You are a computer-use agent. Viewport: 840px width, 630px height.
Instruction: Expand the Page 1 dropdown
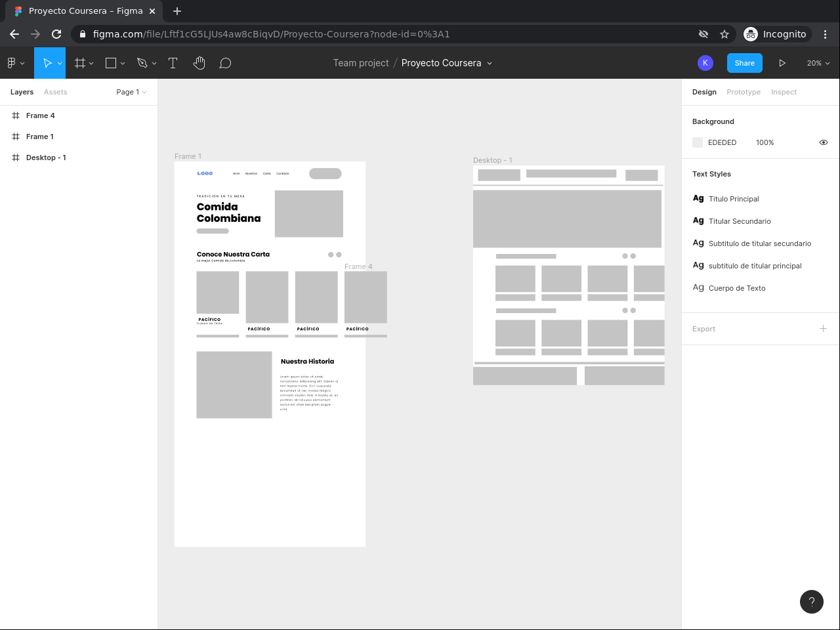[131, 92]
